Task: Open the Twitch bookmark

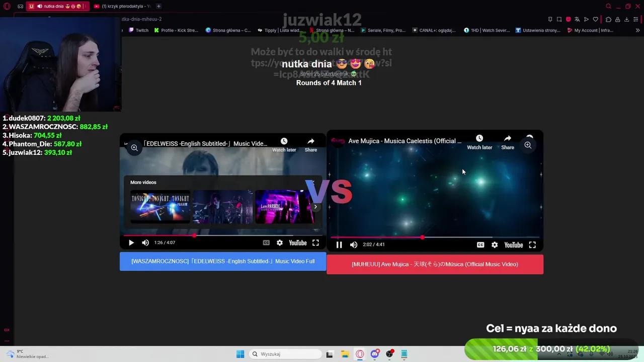Action: point(138,30)
